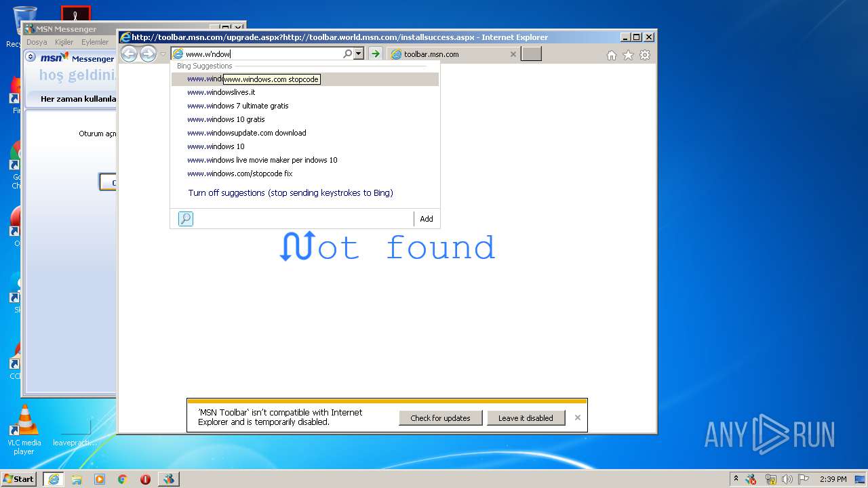Screen dimensions: 868x488
Task: Expand the address bar autocomplete dropdown arrow
Action: (359, 54)
